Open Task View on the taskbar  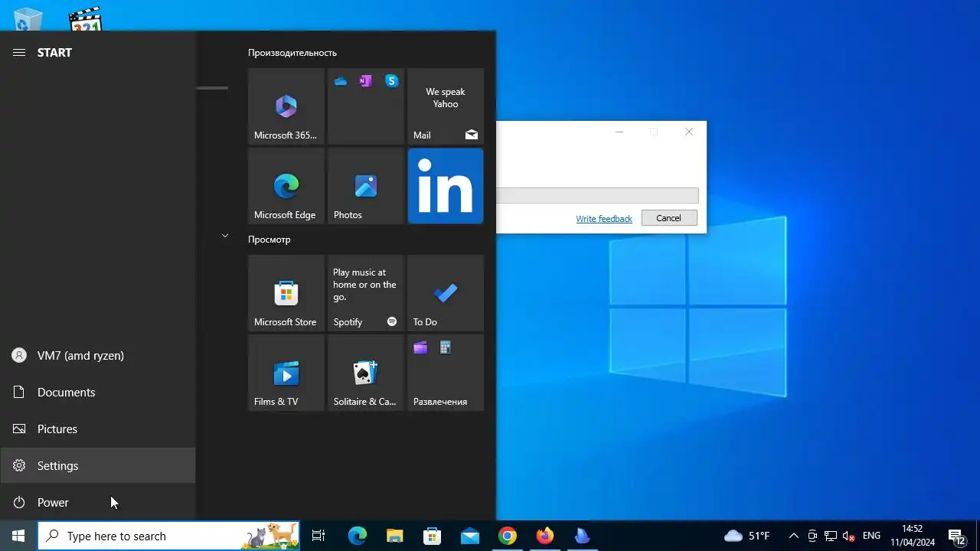tap(318, 536)
